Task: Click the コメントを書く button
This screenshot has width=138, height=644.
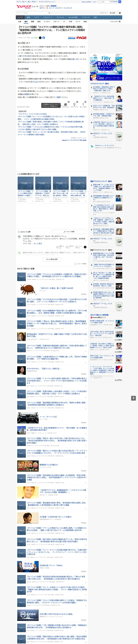Action: (x=69, y=232)
